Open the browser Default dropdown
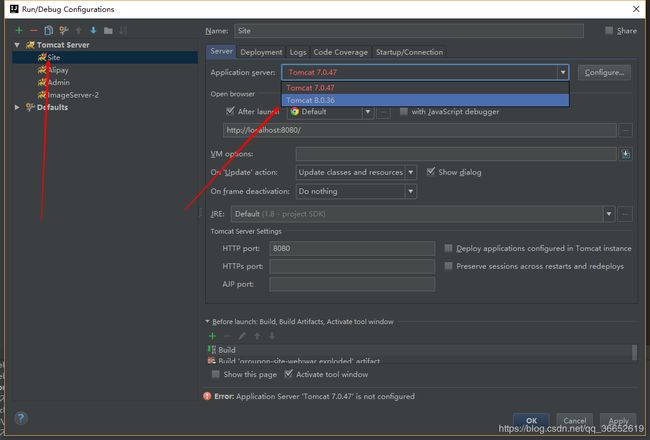The image size is (650, 440). tap(368, 112)
